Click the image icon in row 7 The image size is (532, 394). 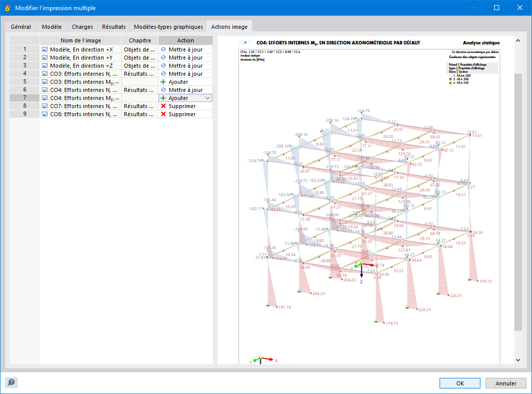(x=44, y=98)
